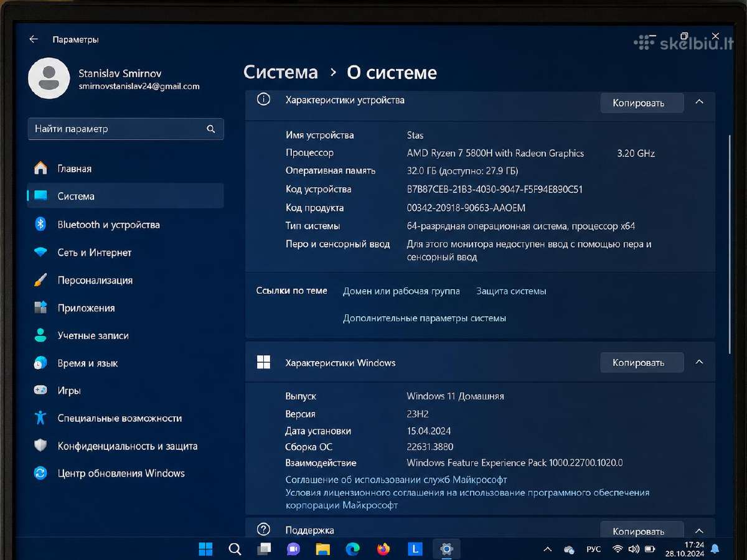
Task: Click Система in the breadcrumb
Action: (x=281, y=72)
